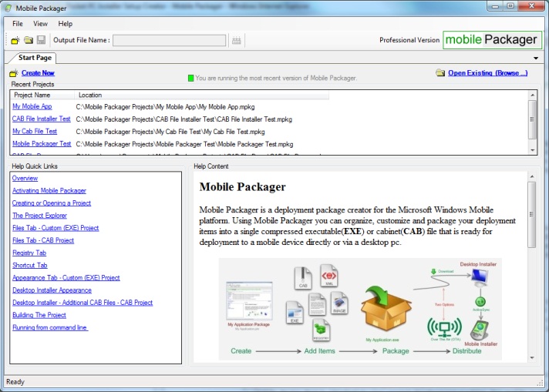The height and width of the screenshot is (392, 549).
Task: Click the Output File Name field
Action: 169,40
